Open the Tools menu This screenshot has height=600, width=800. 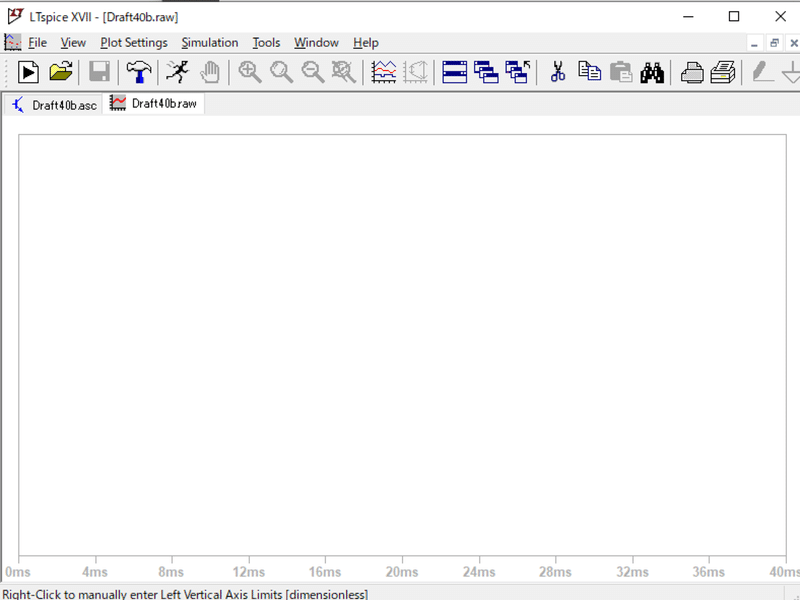click(266, 43)
